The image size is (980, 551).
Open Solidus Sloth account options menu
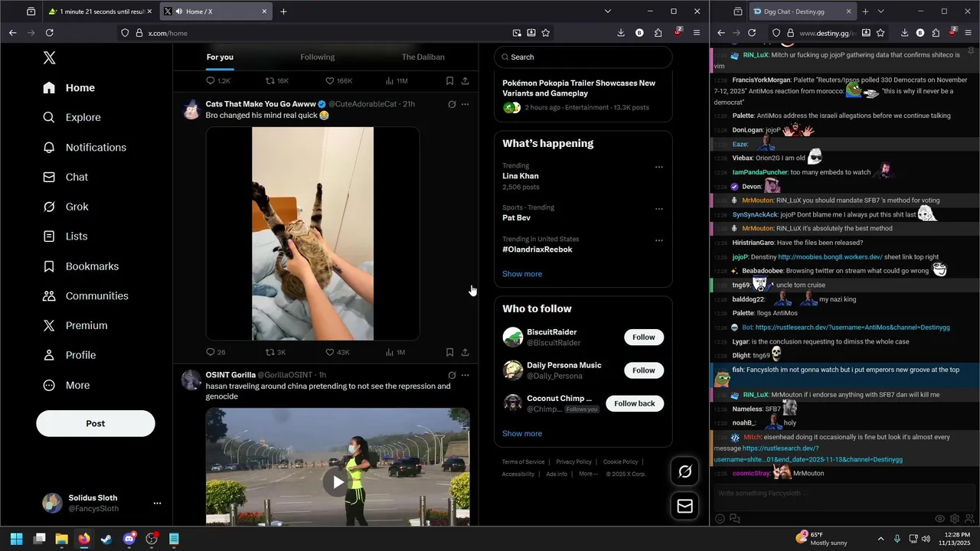[157, 504]
